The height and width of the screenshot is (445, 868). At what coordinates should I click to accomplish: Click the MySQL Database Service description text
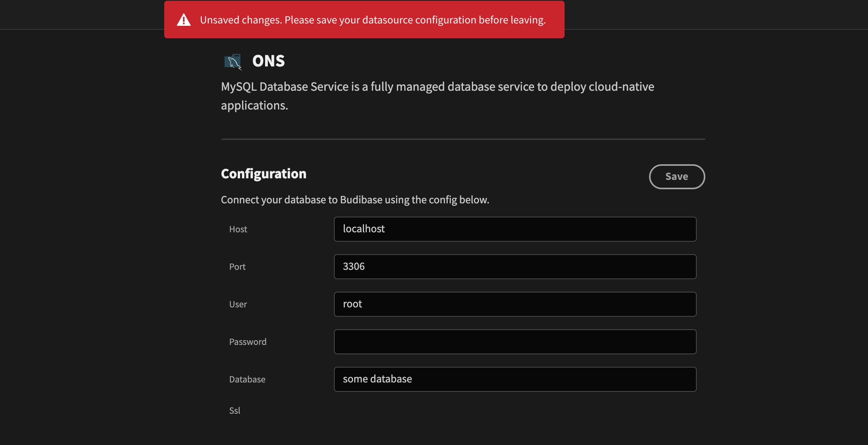point(438,96)
